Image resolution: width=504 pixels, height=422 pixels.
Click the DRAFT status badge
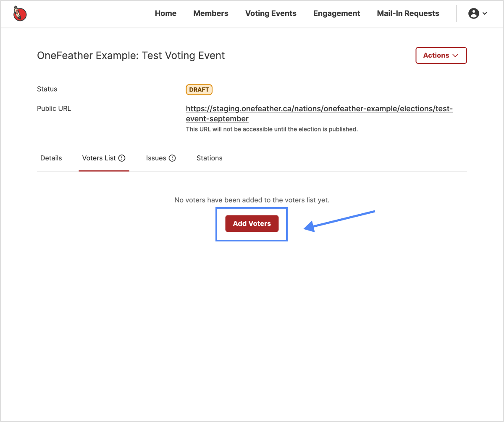(199, 90)
